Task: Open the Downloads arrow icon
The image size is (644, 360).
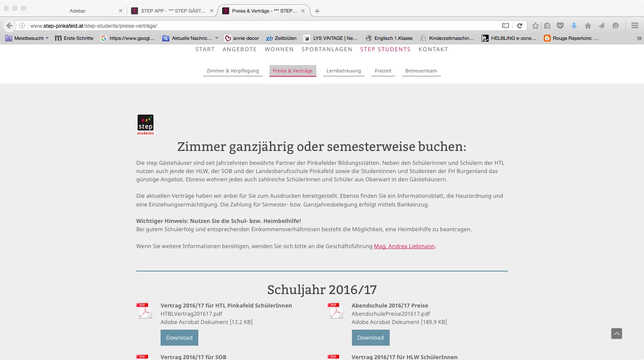Action: tap(574, 26)
